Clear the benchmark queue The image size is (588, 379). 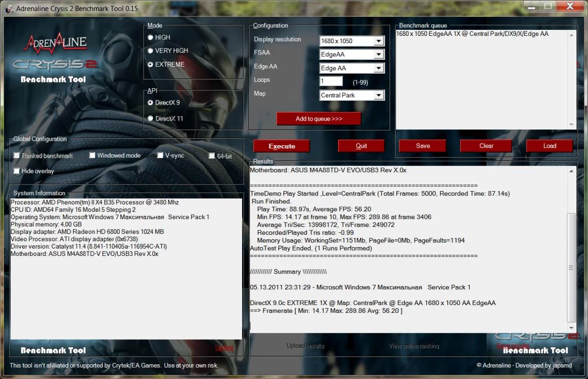click(486, 146)
